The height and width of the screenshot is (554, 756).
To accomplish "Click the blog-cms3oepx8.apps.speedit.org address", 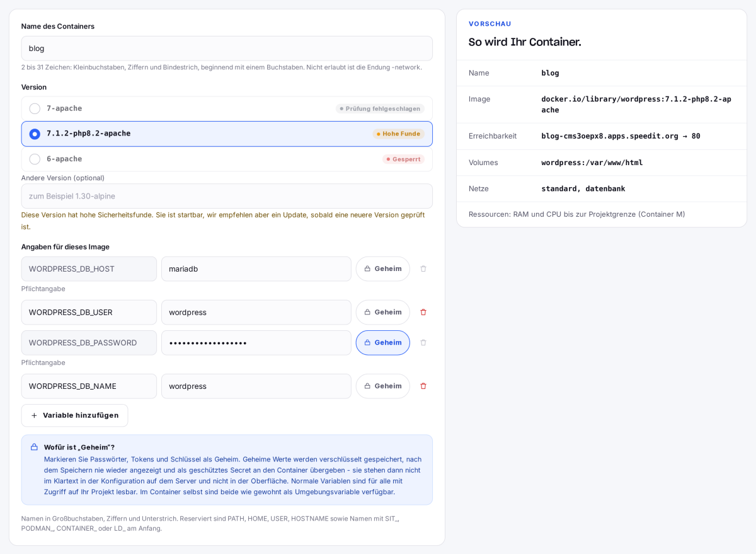I will (x=621, y=136).
